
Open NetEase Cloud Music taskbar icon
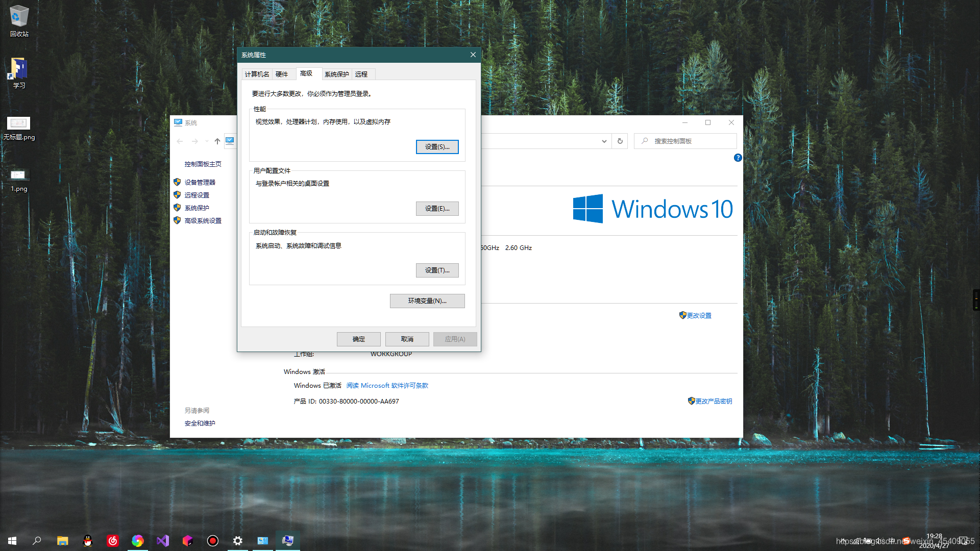click(113, 541)
